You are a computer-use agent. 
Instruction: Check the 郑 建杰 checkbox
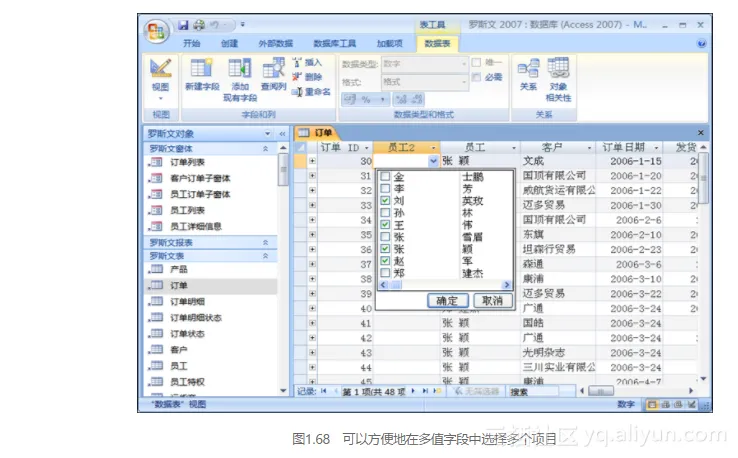coord(385,273)
